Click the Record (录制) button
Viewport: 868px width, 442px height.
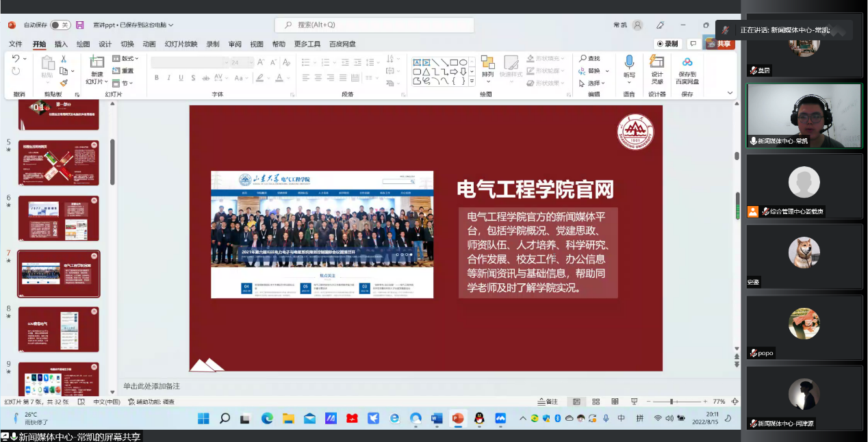[x=667, y=44]
